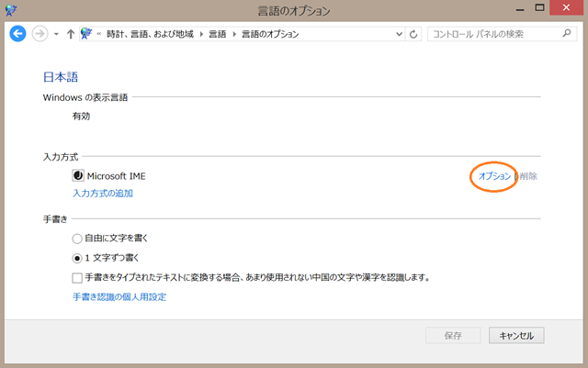Open recent locations dropdown arrow

tap(56, 34)
